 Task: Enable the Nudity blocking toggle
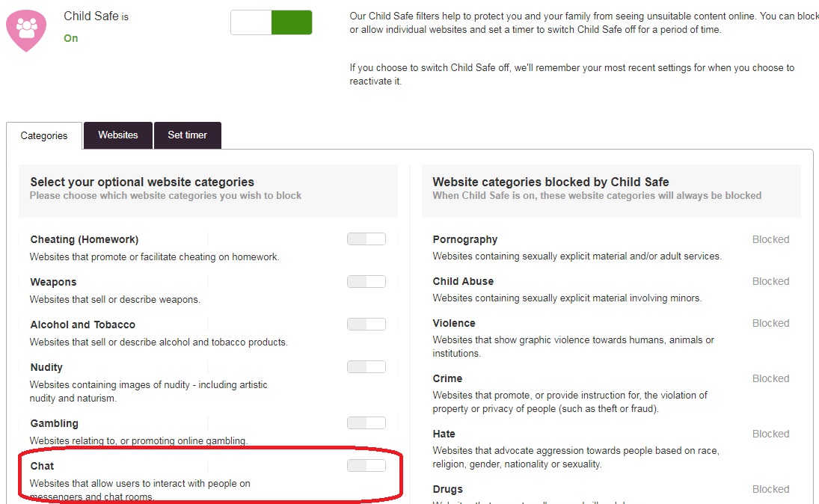click(x=366, y=366)
